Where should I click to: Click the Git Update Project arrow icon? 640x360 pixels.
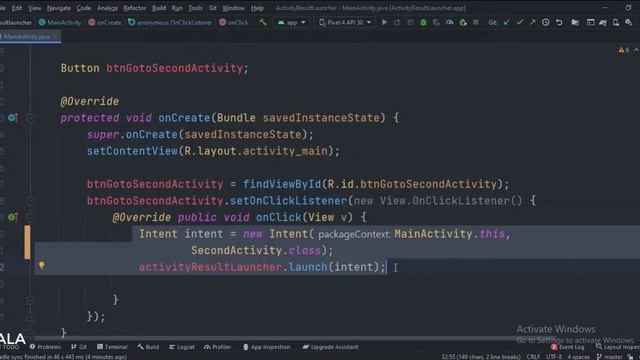(x=507, y=22)
